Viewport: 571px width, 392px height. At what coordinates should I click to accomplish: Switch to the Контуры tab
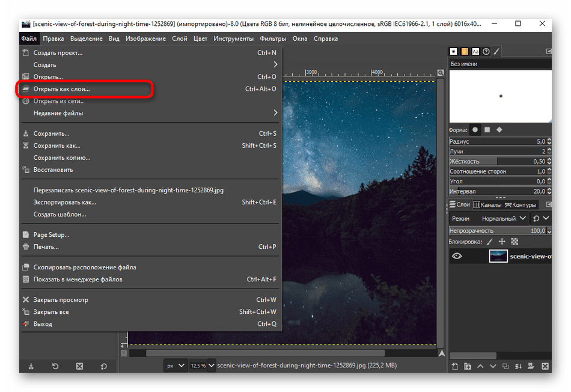(x=521, y=205)
